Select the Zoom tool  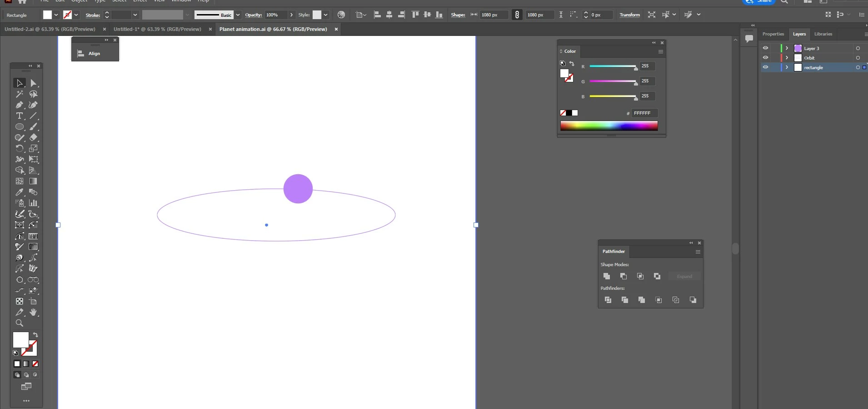click(19, 323)
